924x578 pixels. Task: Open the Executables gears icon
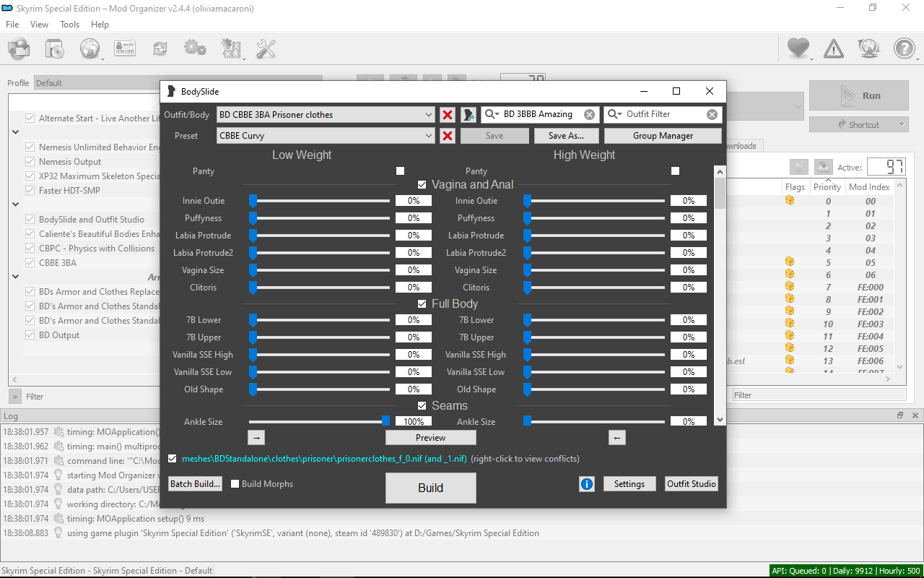point(195,48)
